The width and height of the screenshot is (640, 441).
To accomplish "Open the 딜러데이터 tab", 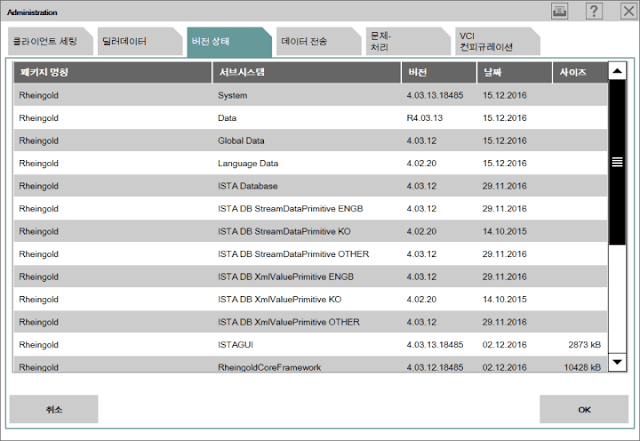I will (140, 41).
